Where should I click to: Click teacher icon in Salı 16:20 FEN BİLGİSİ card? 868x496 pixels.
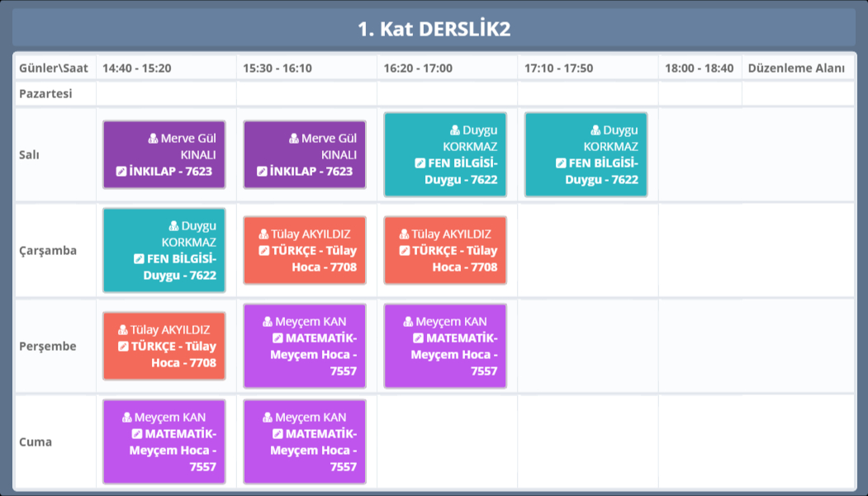(455, 130)
